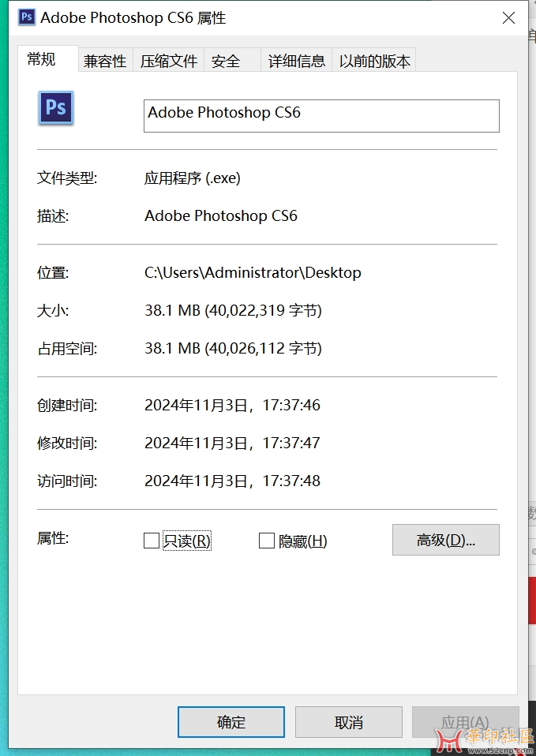This screenshot has height=756, width=536.
Task: Click the 属性: label
Action: [53, 537]
